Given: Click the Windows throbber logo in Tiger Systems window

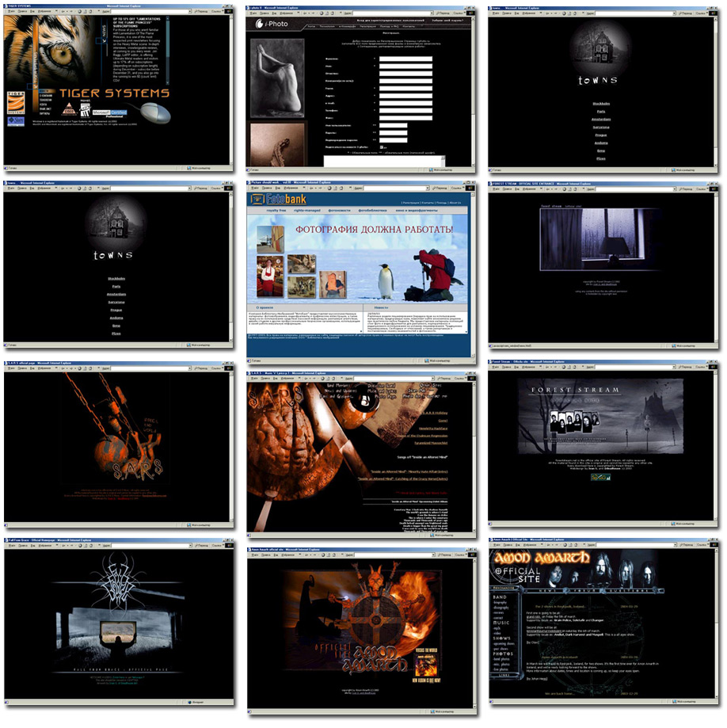Looking at the screenshot, I should pos(228,12).
